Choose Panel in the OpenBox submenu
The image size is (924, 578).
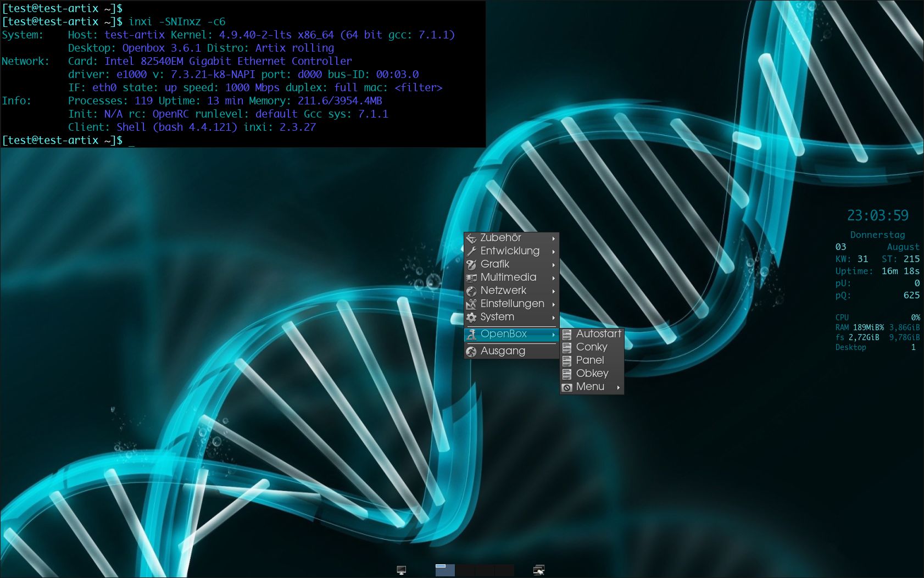coord(589,360)
